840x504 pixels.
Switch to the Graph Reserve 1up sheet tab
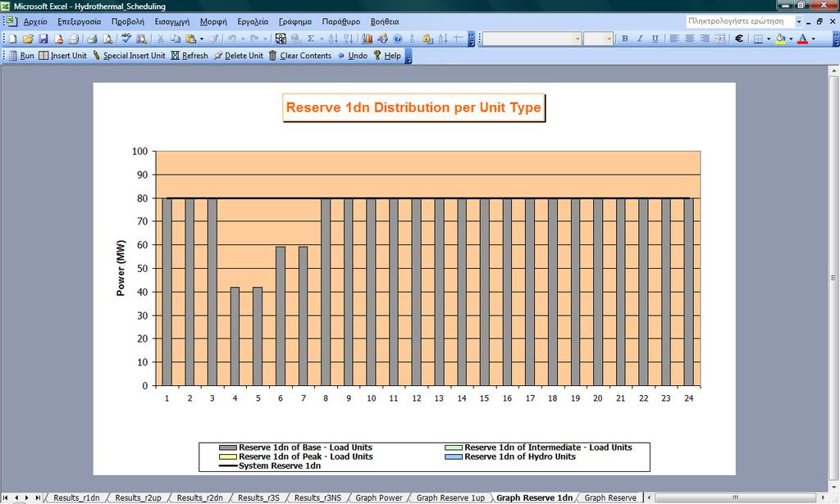(x=450, y=497)
